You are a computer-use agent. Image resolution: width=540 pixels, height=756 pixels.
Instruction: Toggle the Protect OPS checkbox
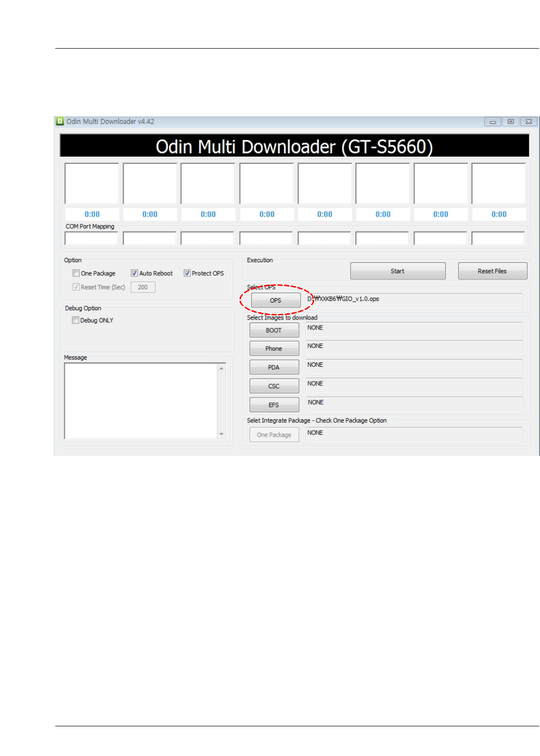coord(187,273)
